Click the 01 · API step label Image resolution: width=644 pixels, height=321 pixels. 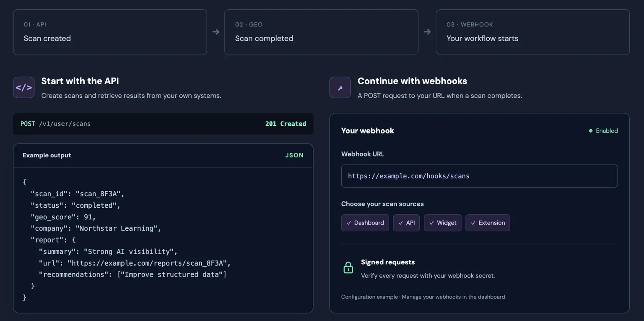point(35,25)
